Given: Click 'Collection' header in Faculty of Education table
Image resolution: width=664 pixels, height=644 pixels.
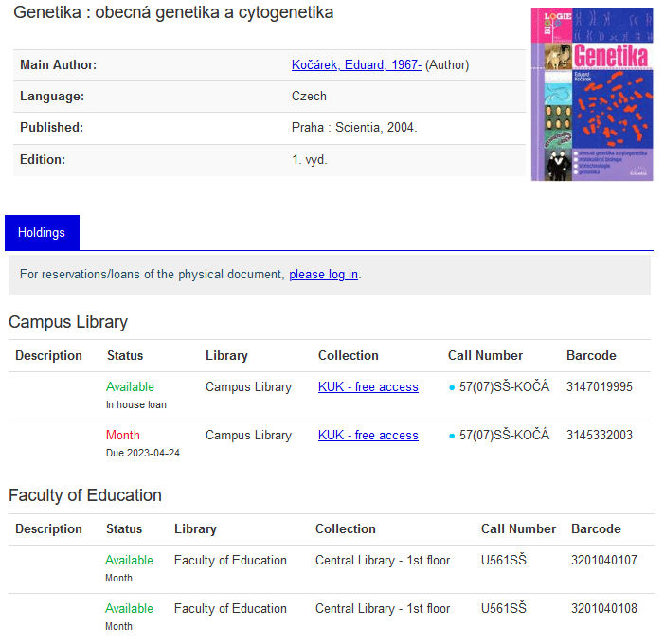Looking at the screenshot, I should (x=346, y=528).
